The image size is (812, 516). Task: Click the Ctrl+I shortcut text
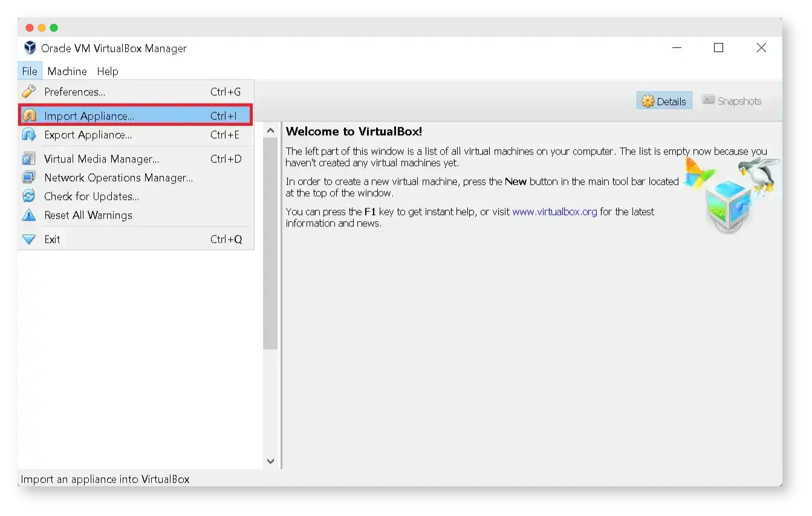click(224, 116)
